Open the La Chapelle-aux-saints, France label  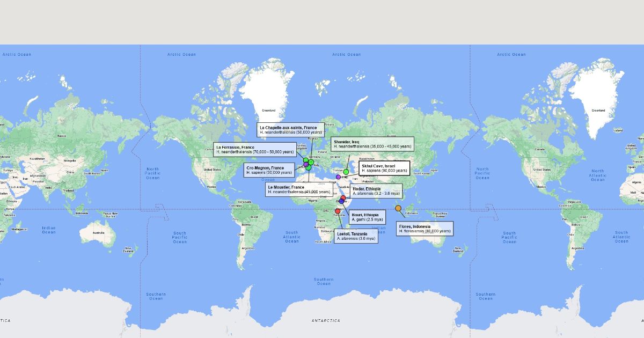pos(290,129)
